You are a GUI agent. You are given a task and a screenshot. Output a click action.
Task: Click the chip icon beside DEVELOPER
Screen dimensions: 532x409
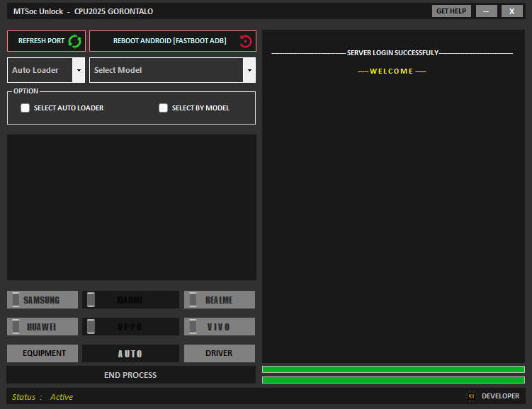[472, 396]
